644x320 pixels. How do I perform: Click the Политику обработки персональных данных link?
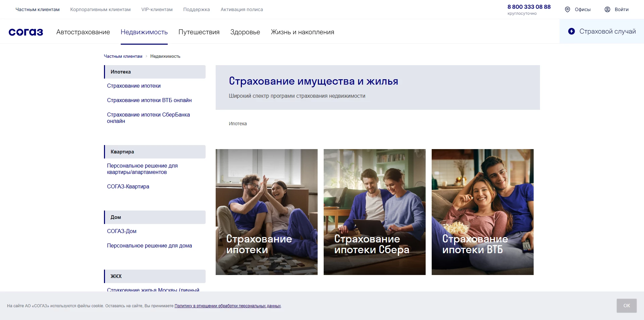pos(228,306)
